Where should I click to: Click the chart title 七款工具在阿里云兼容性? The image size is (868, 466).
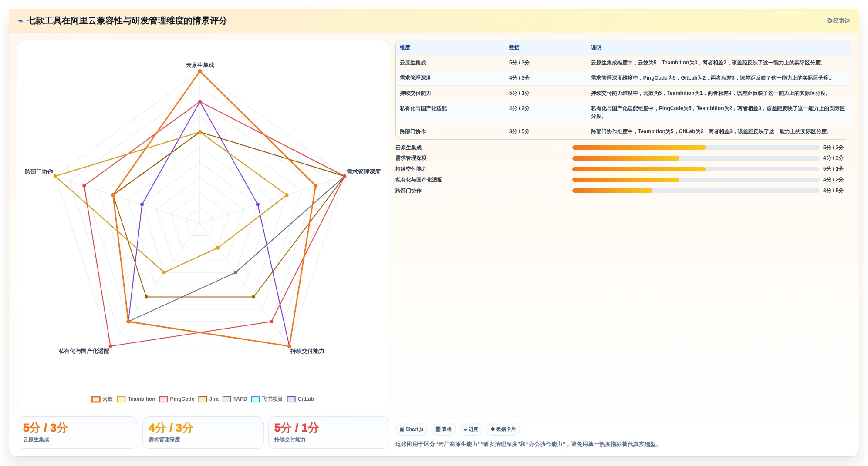click(x=127, y=21)
